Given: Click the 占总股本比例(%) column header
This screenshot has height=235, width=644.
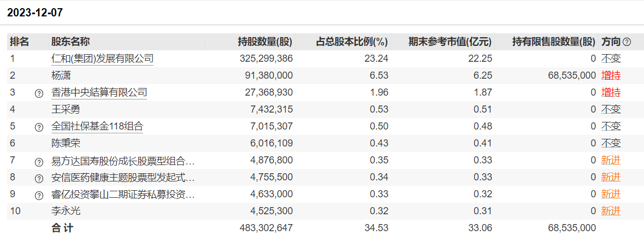Looking at the screenshot, I should (352, 42).
